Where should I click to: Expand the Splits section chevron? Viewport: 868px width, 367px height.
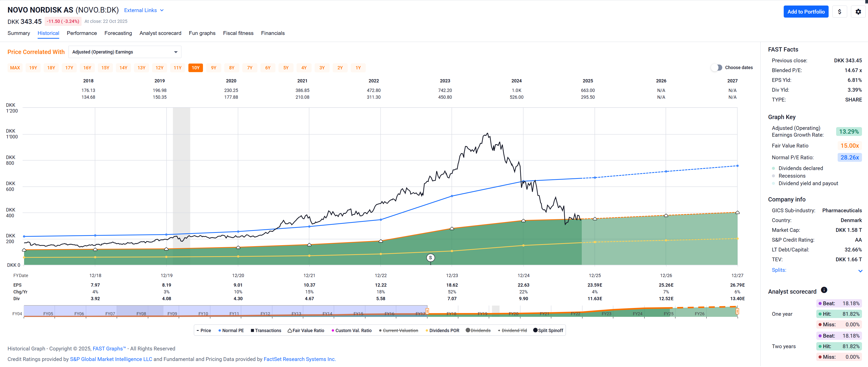point(860,271)
